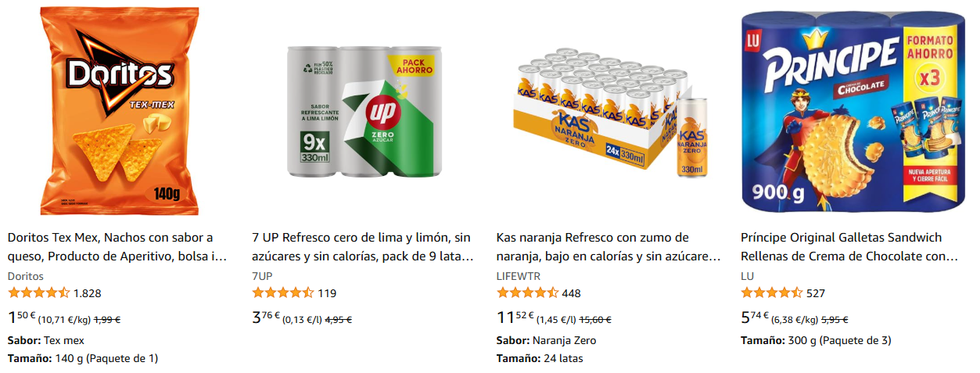
Task: Click the Kas 11,52 € price
Action: 515,317
